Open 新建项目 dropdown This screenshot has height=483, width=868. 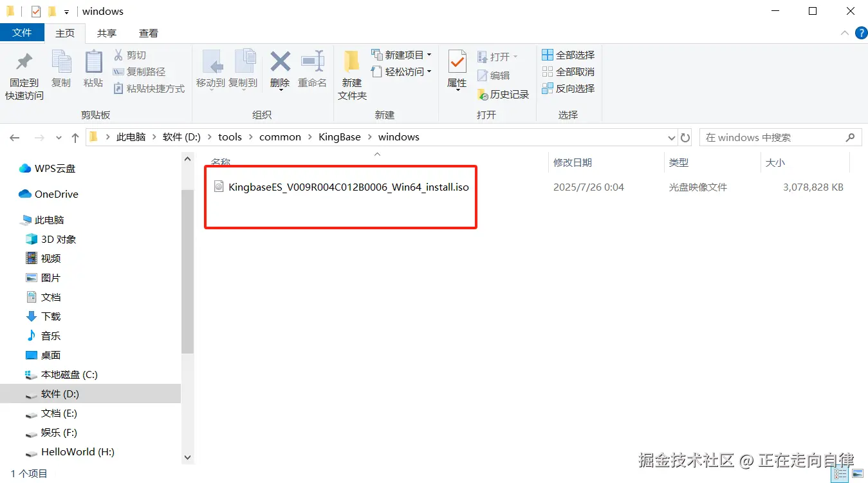[402, 55]
